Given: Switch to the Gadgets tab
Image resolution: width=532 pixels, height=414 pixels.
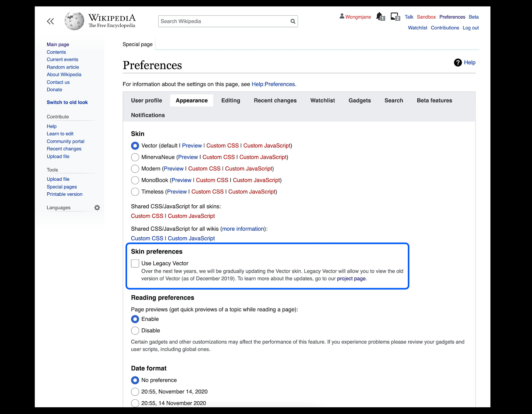Looking at the screenshot, I should [x=359, y=100].
